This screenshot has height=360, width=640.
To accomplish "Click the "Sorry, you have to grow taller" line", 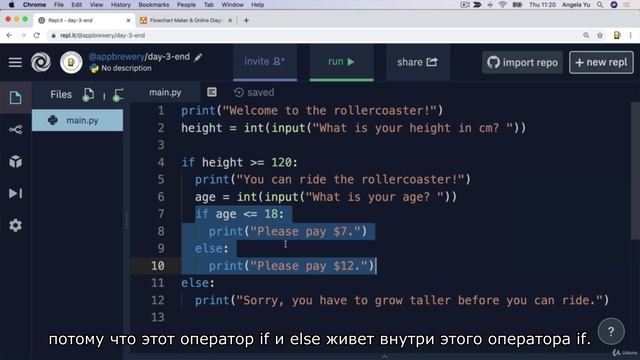I will tap(402, 300).
